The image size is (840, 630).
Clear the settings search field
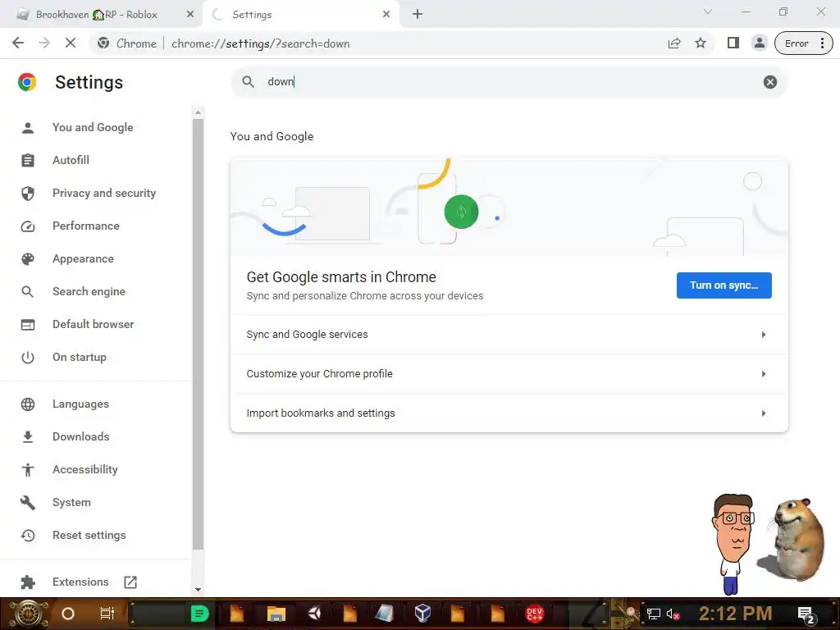click(769, 82)
